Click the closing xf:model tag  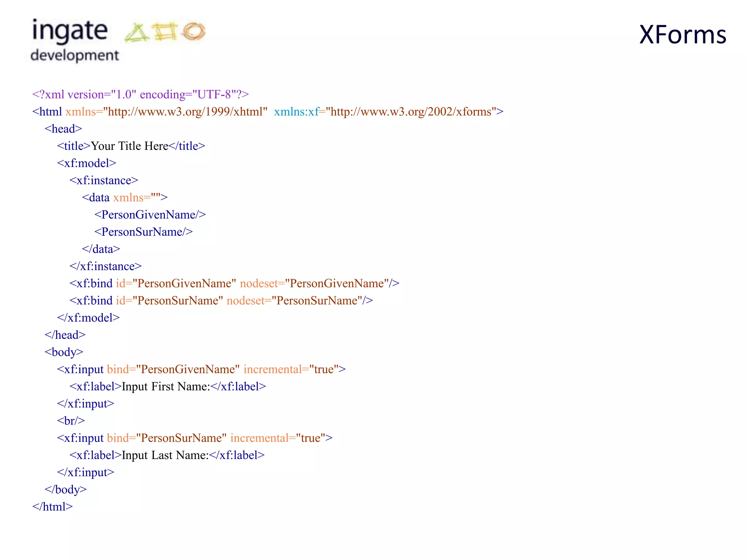(x=88, y=318)
